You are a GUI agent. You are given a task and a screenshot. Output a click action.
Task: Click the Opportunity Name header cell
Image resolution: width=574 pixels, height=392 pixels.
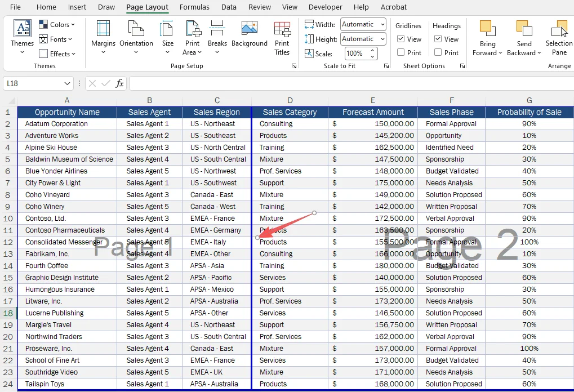point(67,113)
